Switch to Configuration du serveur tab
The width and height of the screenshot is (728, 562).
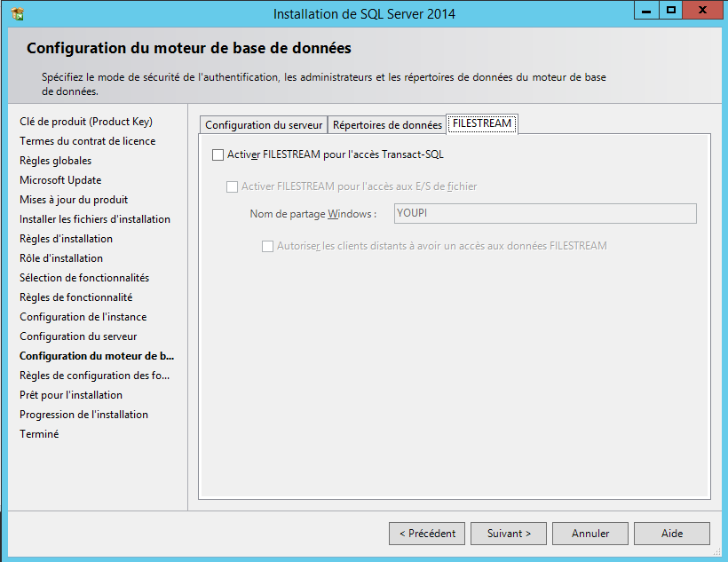(264, 125)
